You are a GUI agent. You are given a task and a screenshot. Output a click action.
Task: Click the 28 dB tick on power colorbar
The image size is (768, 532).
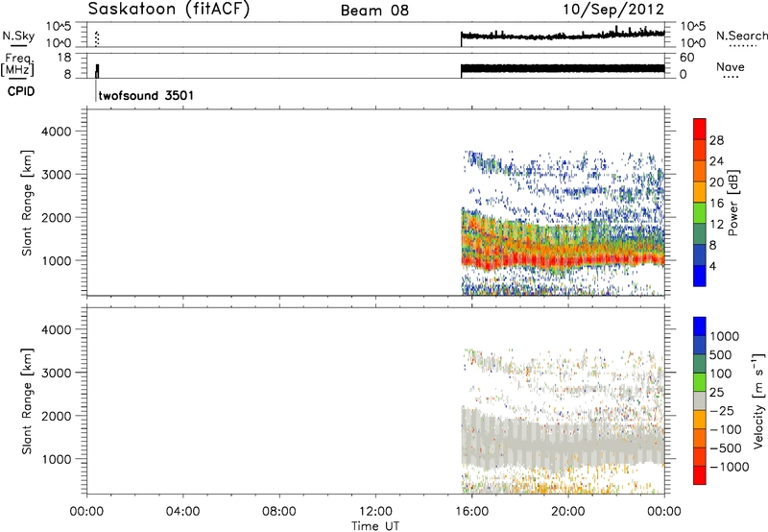(716, 140)
